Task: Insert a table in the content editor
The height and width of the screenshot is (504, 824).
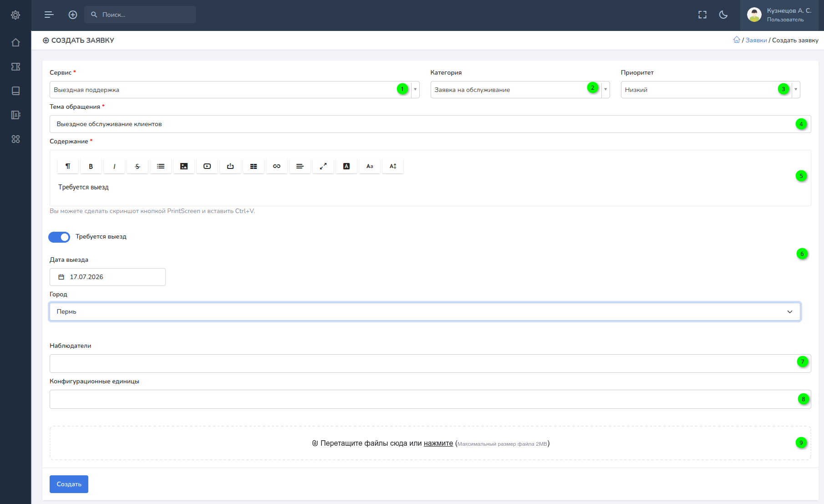Action: [x=254, y=166]
